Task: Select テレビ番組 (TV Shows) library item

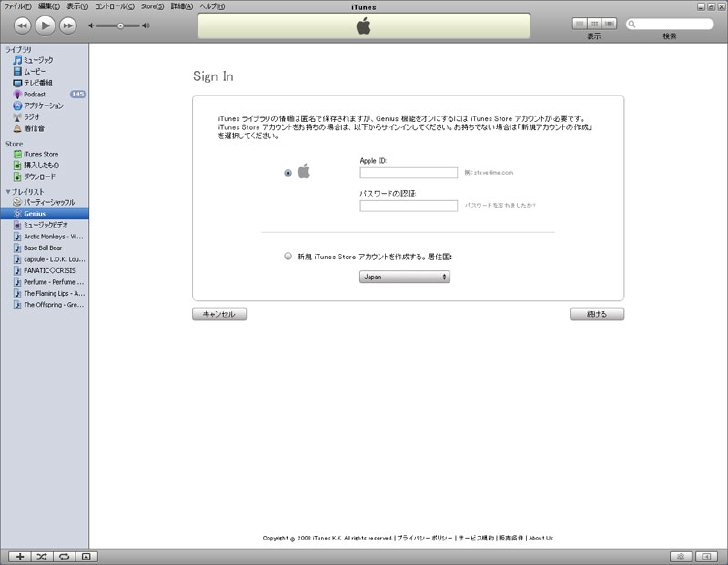Action: (x=44, y=83)
